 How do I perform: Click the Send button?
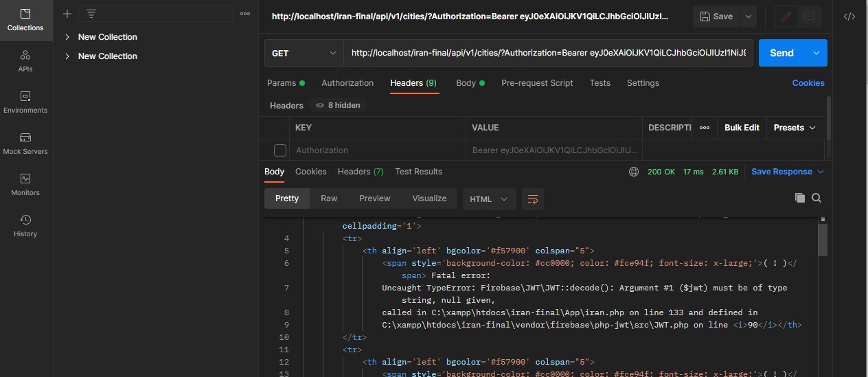781,53
